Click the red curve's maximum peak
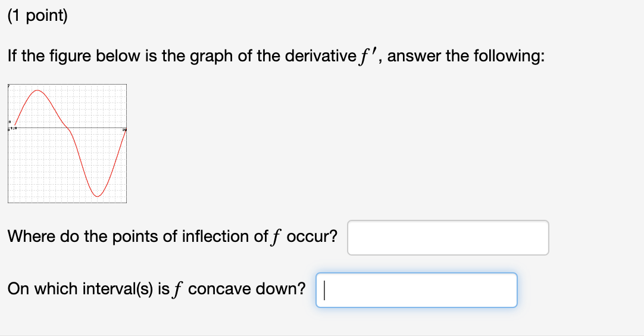The height and width of the screenshot is (336, 644). pyautogui.click(x=37, y=91)
